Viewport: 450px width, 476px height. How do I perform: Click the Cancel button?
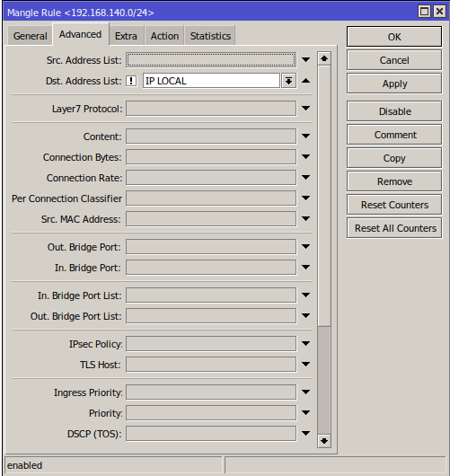click(x=394, y=60)
